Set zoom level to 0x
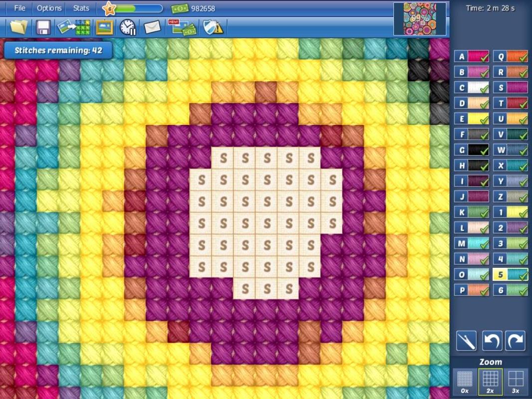Viewport: 532px width, 399px height. [465, 382]
